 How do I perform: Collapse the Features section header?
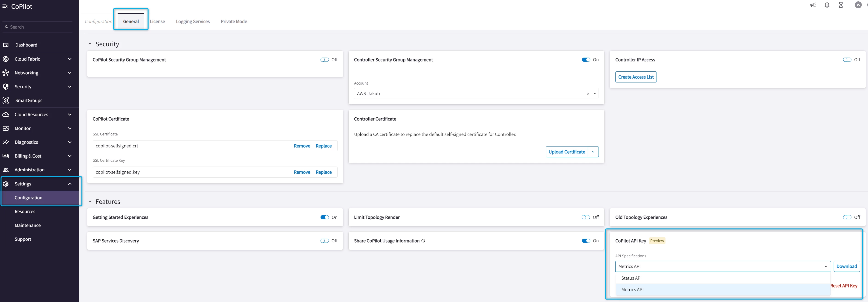tap(90, 202)
